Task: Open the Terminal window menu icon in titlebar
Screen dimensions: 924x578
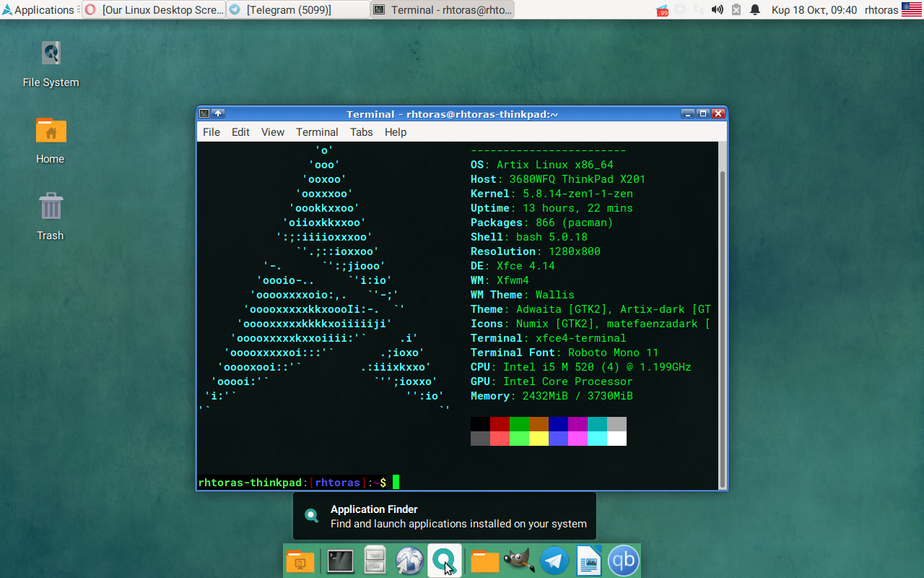Action: [204, 113]
